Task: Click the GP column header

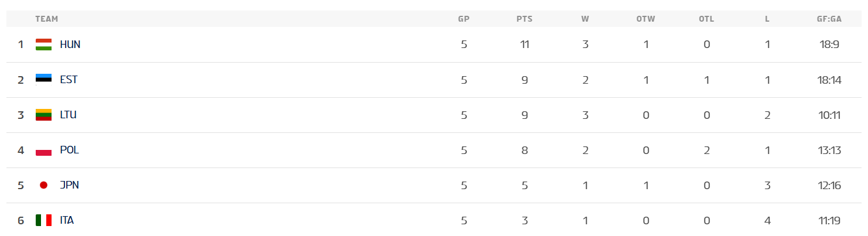Action: point(464,19)
